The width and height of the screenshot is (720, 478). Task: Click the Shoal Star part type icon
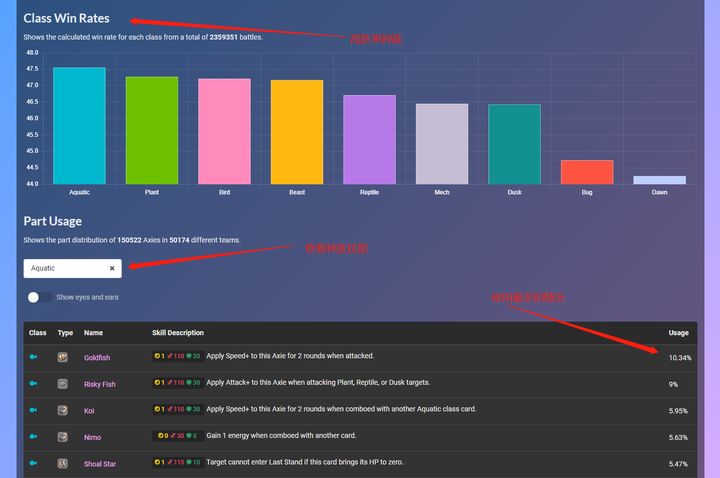click(63, 464)
